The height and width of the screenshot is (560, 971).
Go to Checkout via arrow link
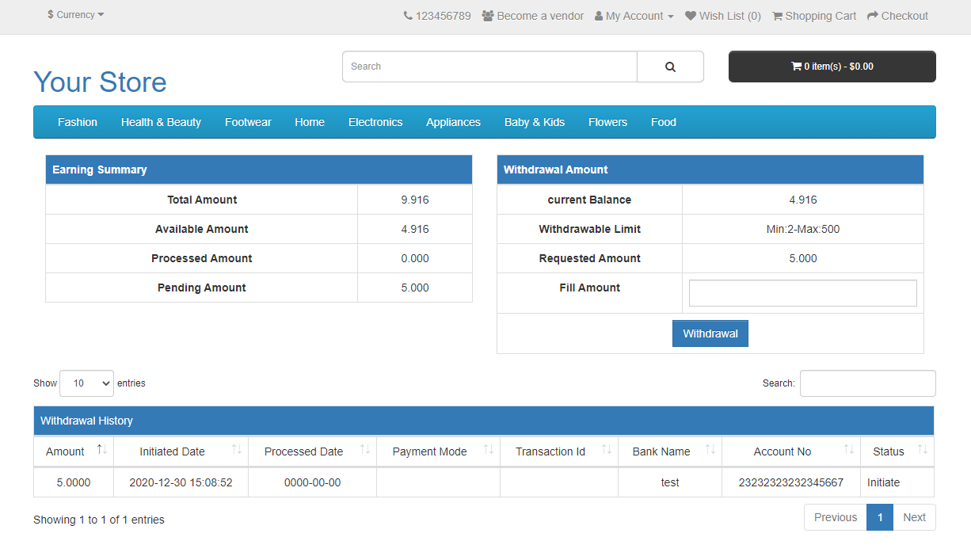(897, 16)
